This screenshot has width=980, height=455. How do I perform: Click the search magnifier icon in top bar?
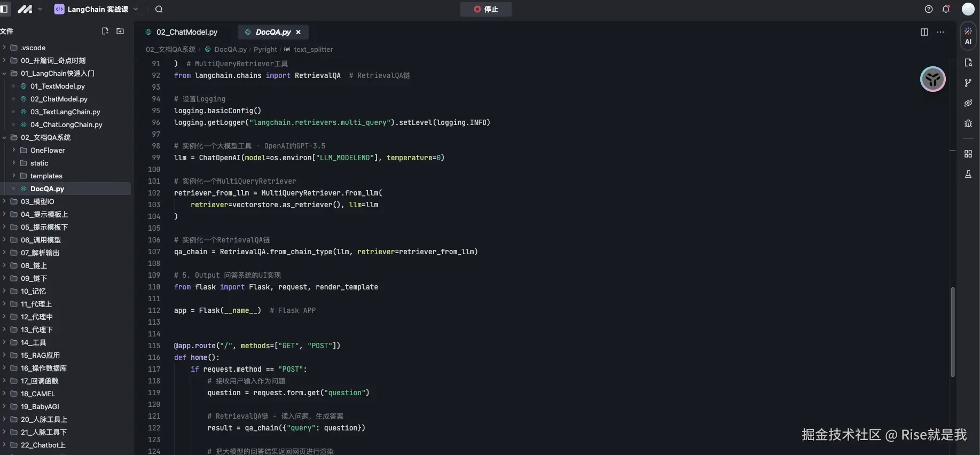point(159,9)
